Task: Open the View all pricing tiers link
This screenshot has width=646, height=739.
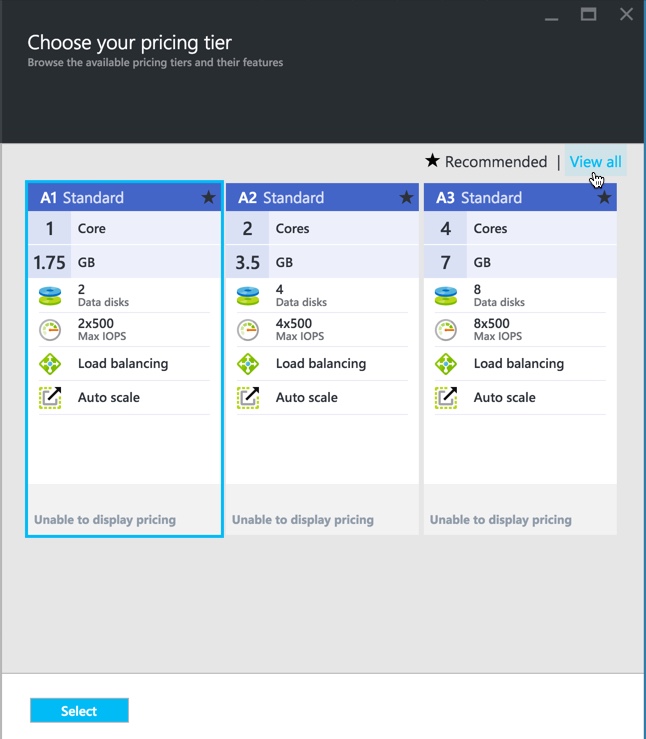Action: [x=595, y=162]
